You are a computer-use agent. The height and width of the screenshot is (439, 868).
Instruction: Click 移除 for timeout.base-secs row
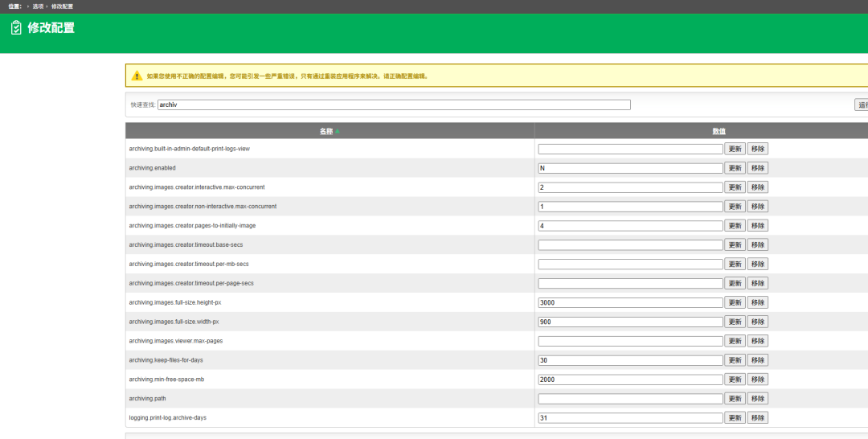pos(757,244)
